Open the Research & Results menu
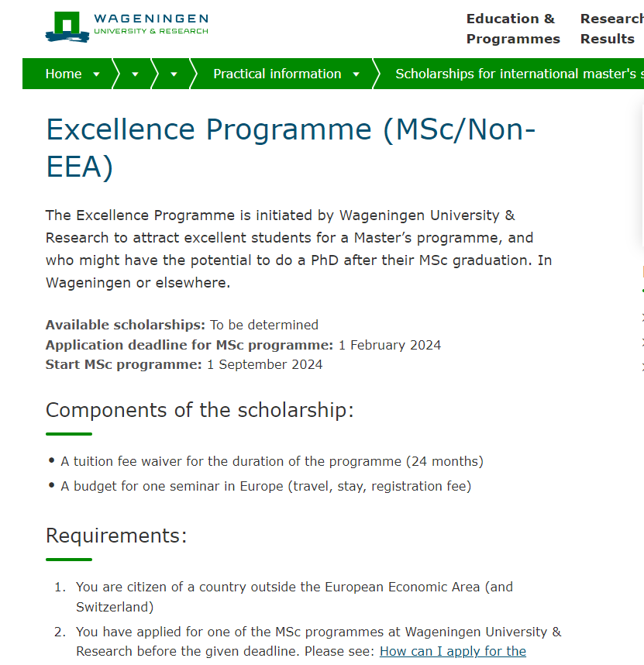Viewport: 644px width, 665px height. (x=611, y=29)
